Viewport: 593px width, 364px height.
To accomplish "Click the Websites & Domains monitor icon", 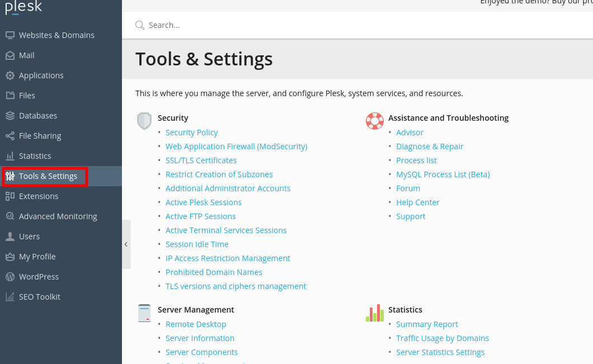I will (10, 35).
